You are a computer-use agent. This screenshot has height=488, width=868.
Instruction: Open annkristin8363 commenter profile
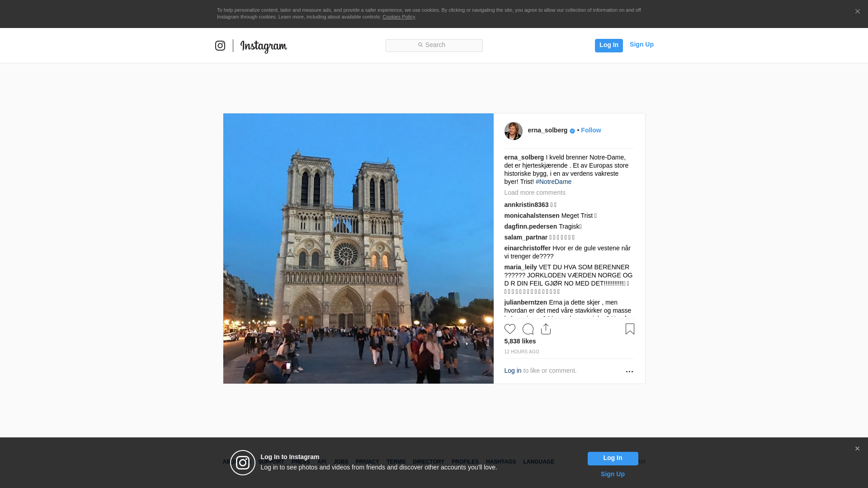tap(526, 205)
